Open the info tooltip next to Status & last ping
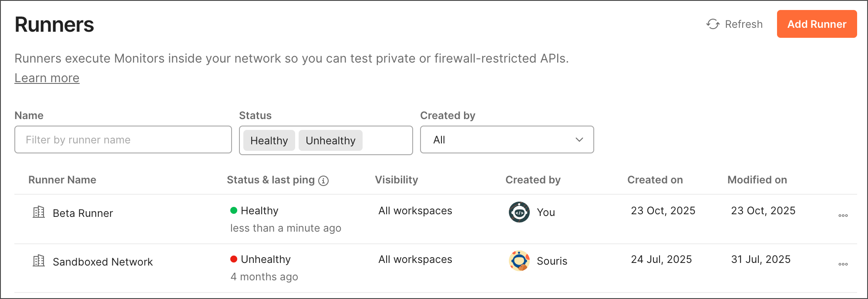The image size is (868, 299). point(324,180)
